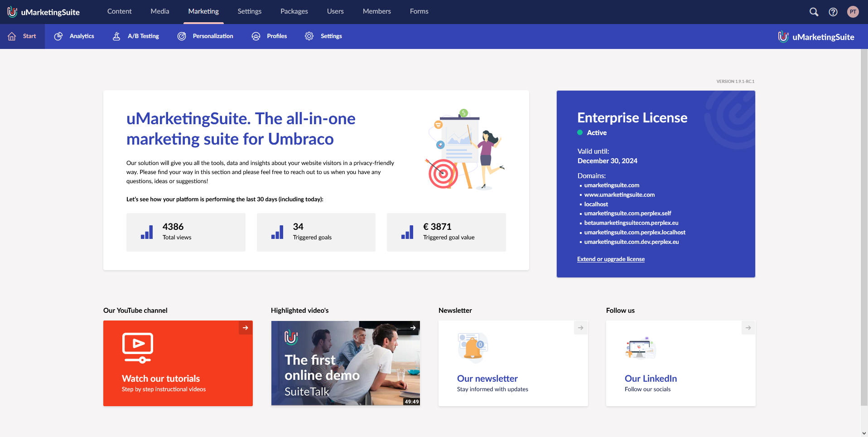
Task: Click the umarketingsuite.com.perplex.self domain entry
Action: (x=627, y=214)
